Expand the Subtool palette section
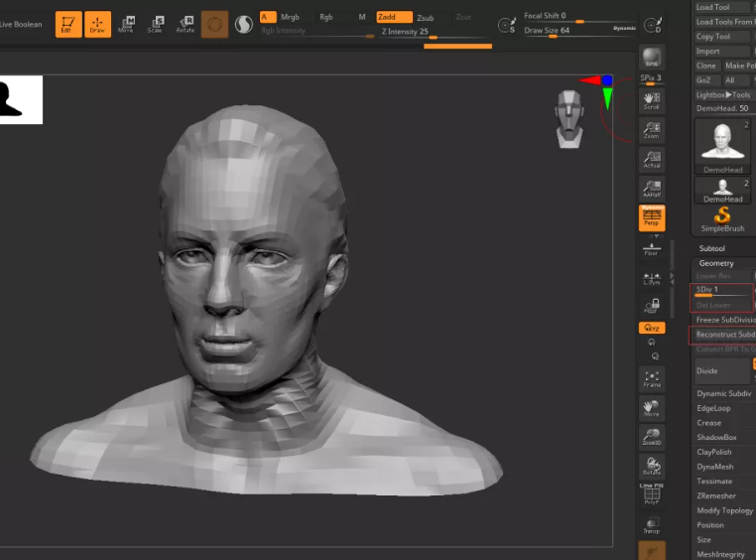Viewport: 756px width, 560px height. (x=712, y=248)
